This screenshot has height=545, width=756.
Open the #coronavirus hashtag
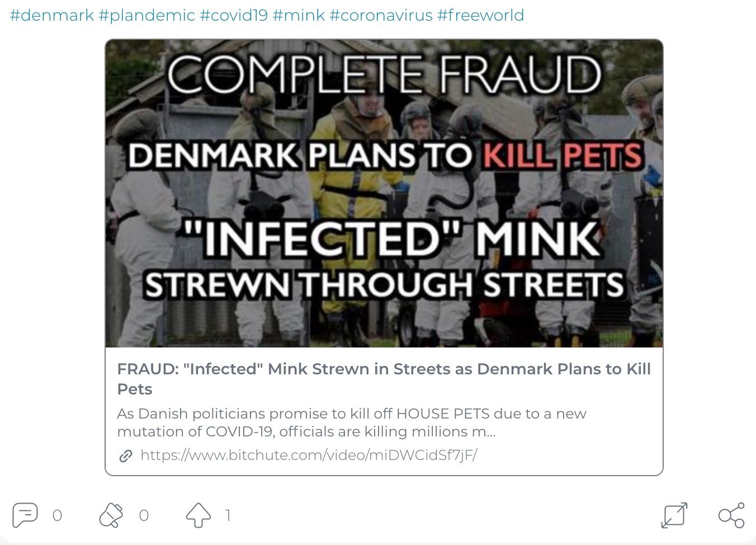381,15
